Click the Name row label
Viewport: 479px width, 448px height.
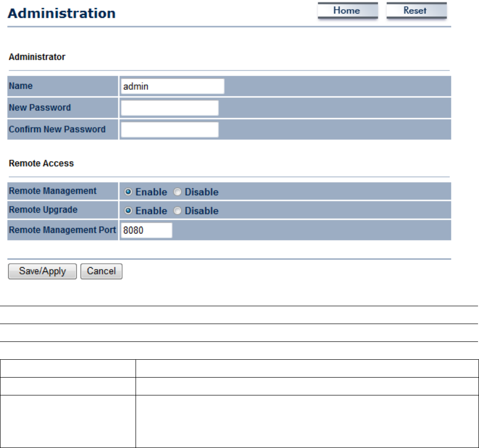[x=20, y=86]
